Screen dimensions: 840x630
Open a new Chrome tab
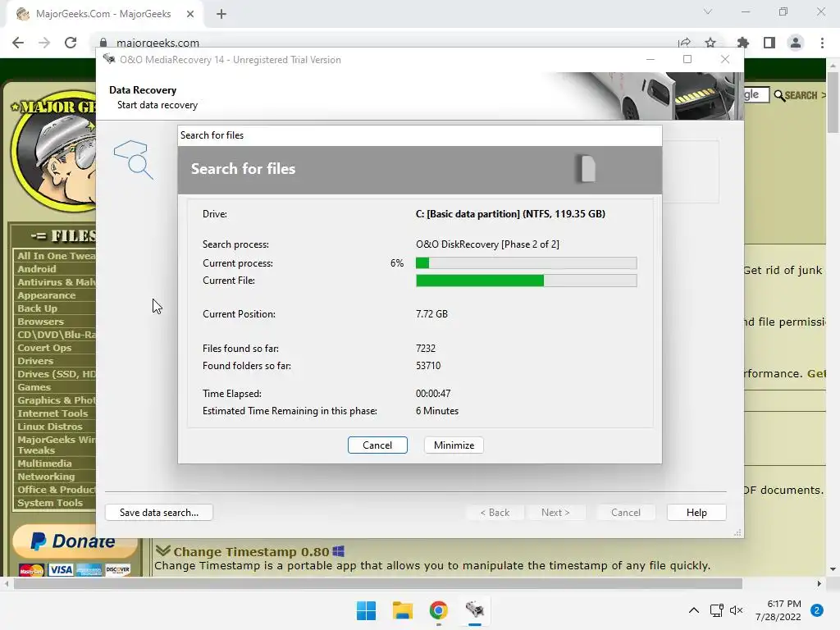pos(221,15)
